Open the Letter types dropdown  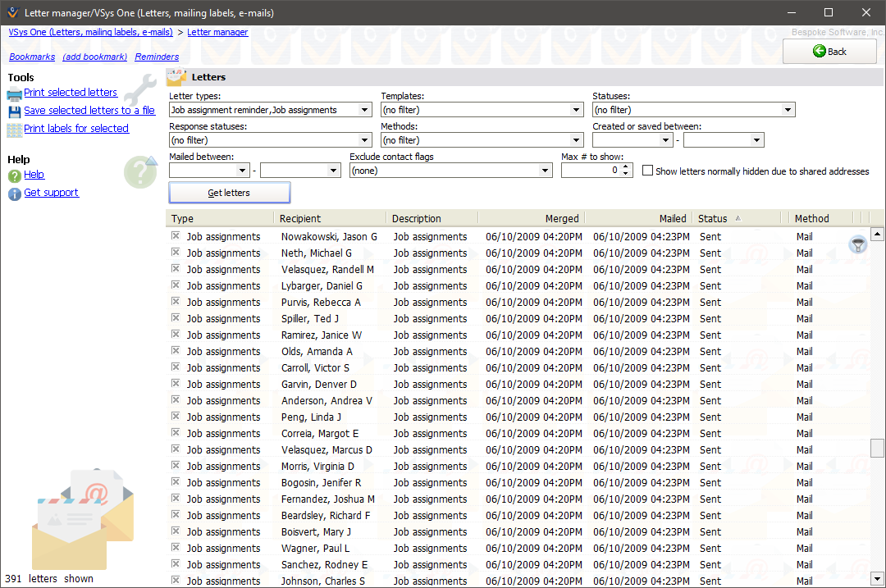[x=365, y=110]
